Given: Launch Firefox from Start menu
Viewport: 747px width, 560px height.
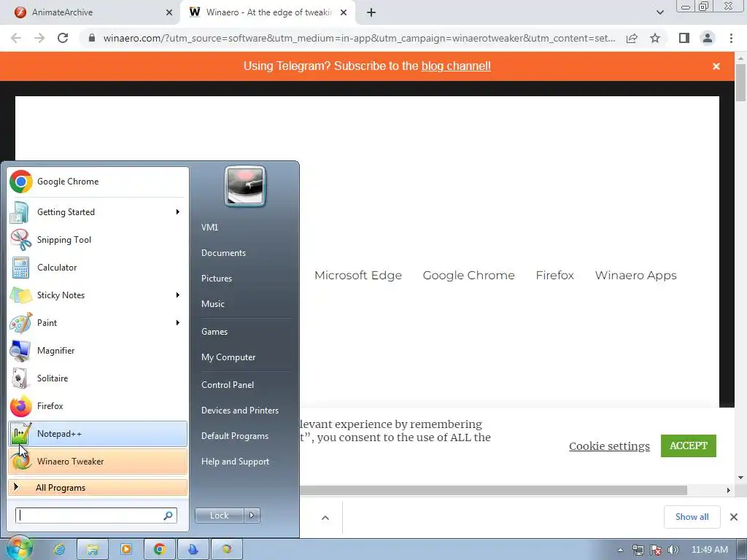Looking at the screenshot, I should [98, 405].
